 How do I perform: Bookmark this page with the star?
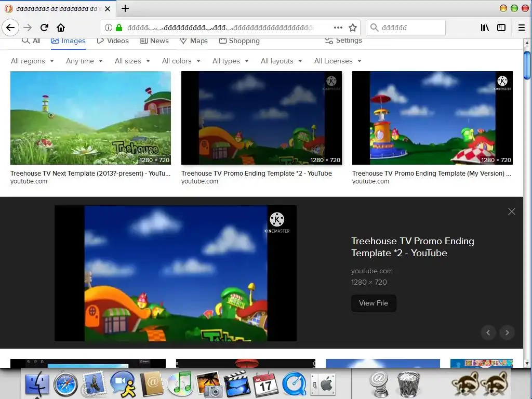353,28
